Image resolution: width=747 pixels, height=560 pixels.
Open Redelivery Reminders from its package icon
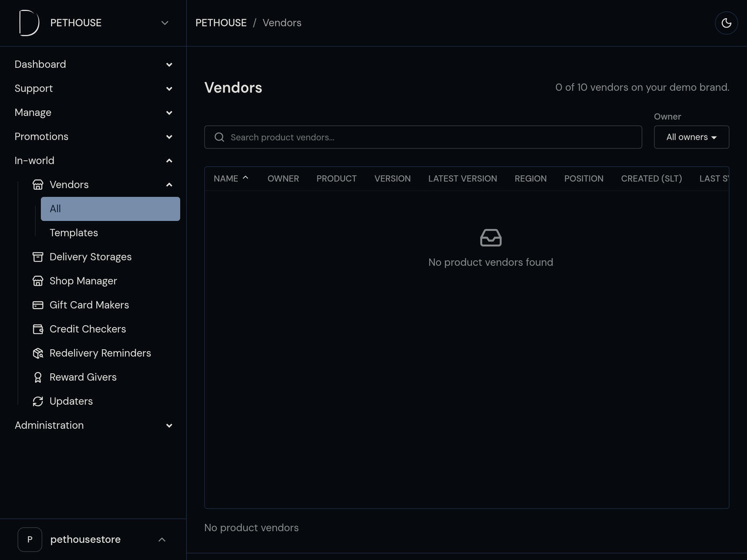38,353
